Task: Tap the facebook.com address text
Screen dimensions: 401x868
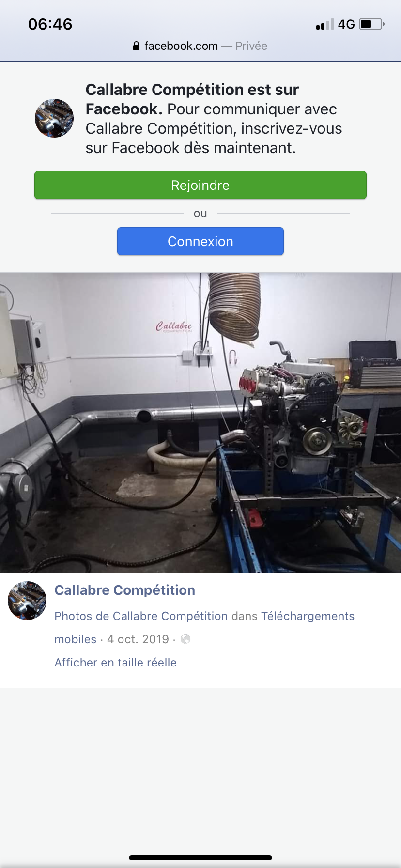Action: click(181, 46)
